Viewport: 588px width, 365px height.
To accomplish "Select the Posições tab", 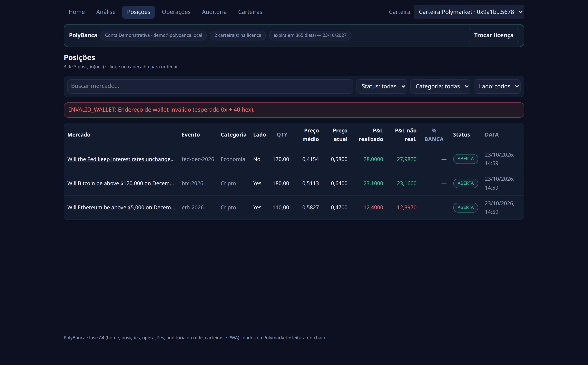I will coord(138,12).
